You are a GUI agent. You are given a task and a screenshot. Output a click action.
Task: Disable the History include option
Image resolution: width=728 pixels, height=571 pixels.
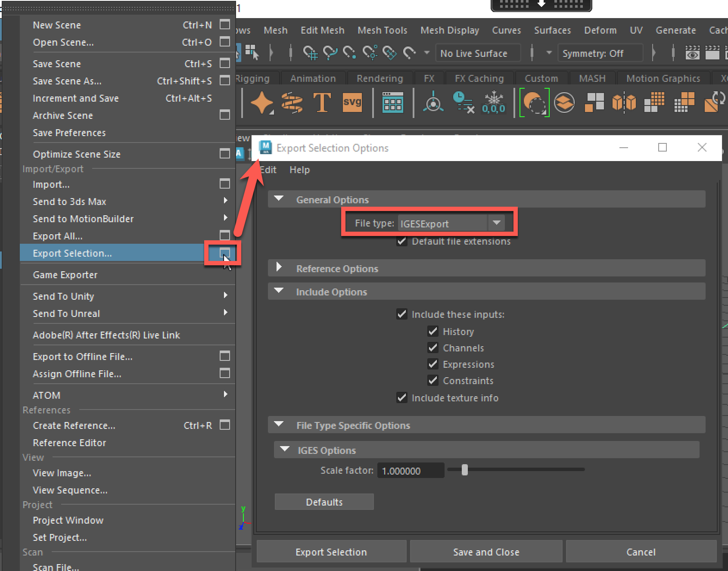433,331
